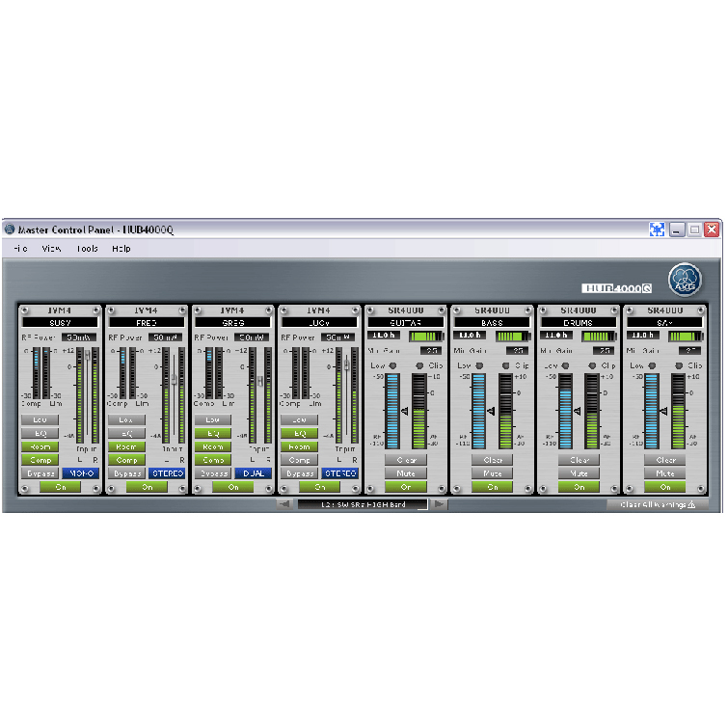
Task: Open DRUMS Mic Gain value selector
Action: coord(604,351)
